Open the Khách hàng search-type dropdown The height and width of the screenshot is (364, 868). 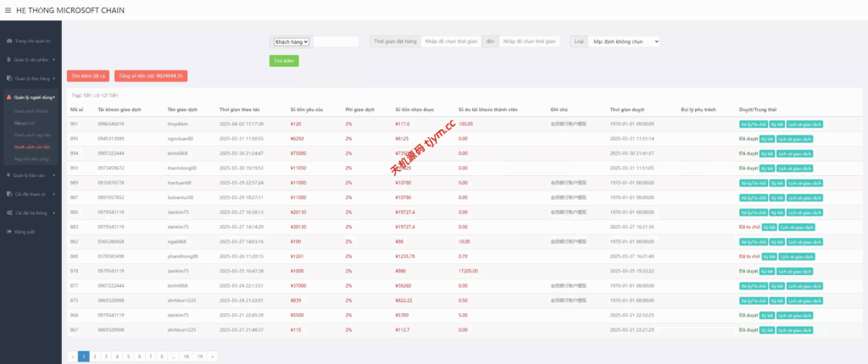pyautogui.click(x=291, y=41)
